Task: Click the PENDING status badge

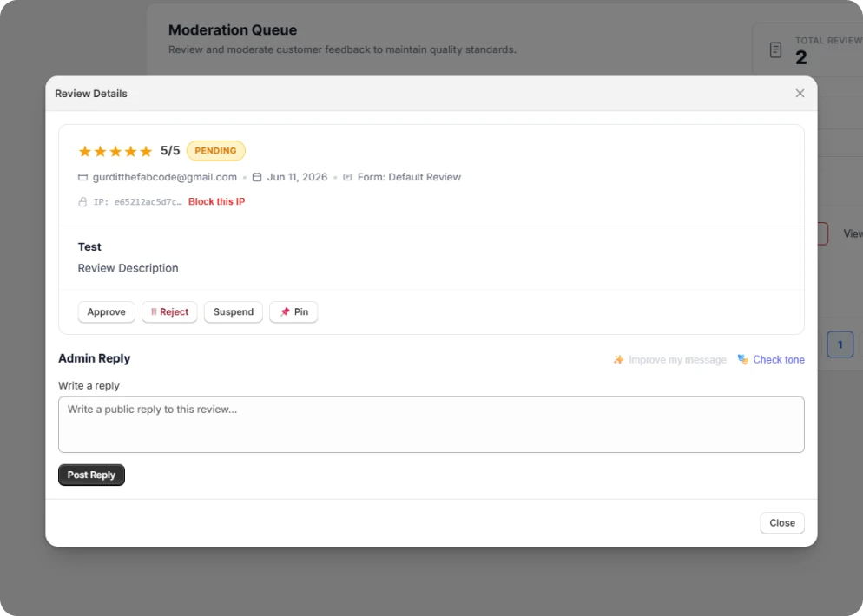Action: (x=215, y=151)
